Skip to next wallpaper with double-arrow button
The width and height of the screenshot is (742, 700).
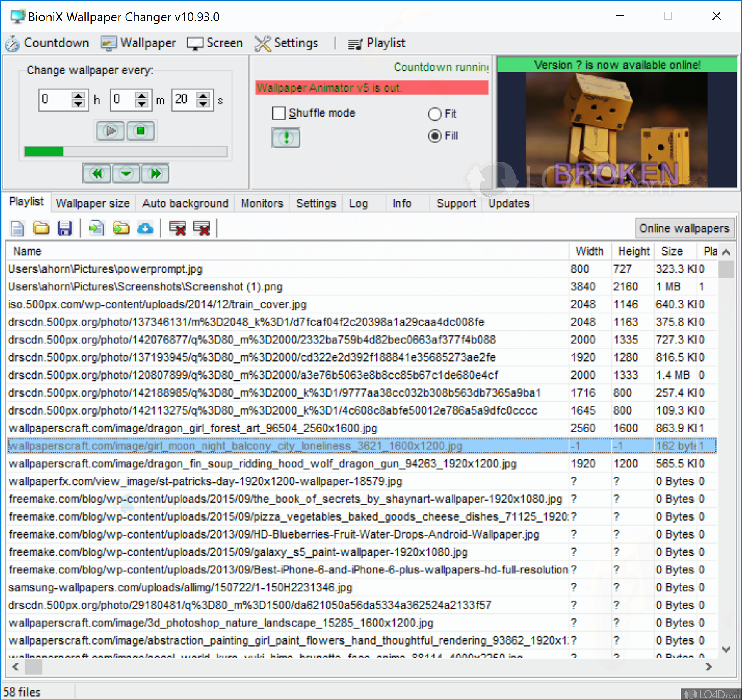click(x=155, y=174)
